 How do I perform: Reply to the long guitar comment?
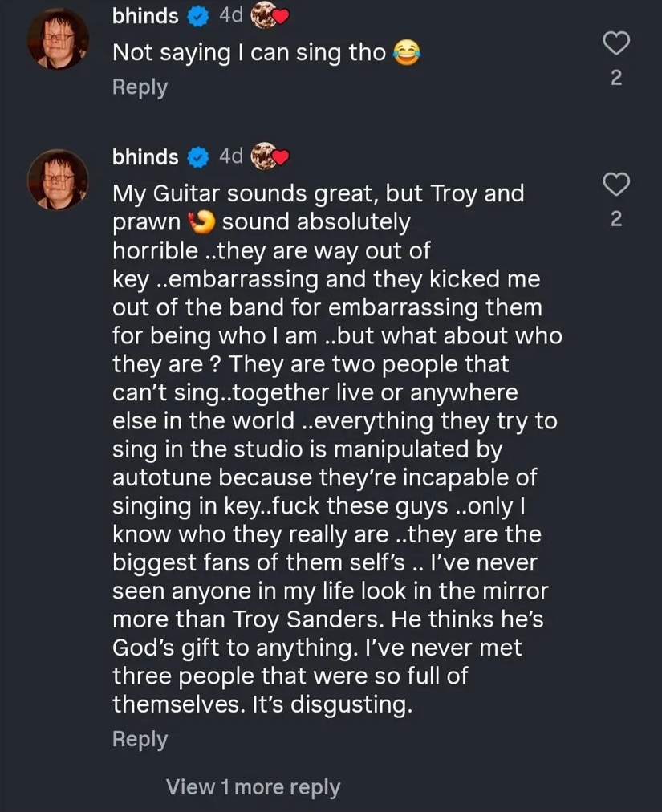(140, 739)
